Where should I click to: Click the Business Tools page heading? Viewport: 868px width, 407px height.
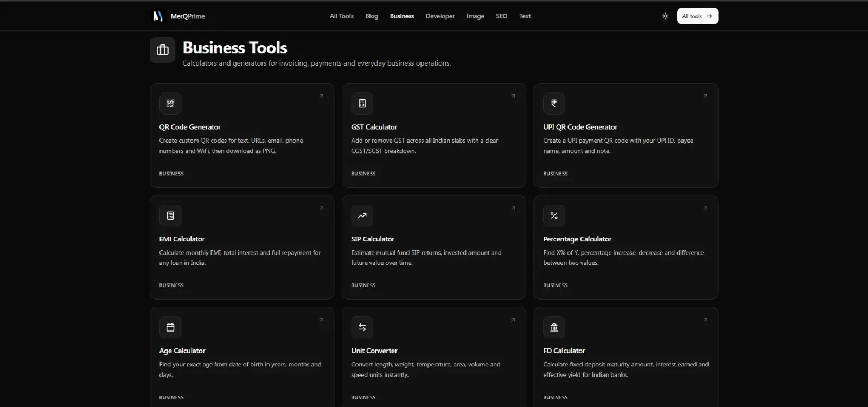pos(235,48)
